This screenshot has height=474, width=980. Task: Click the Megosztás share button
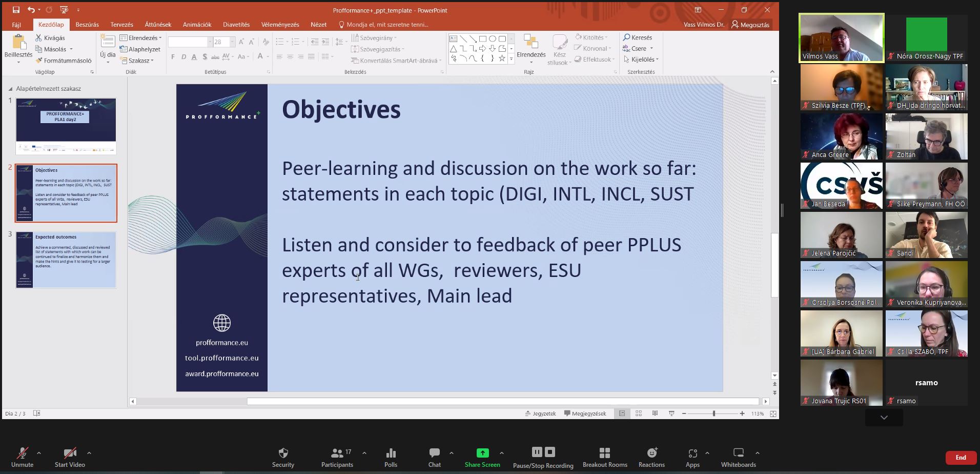(x=750, y=25)
